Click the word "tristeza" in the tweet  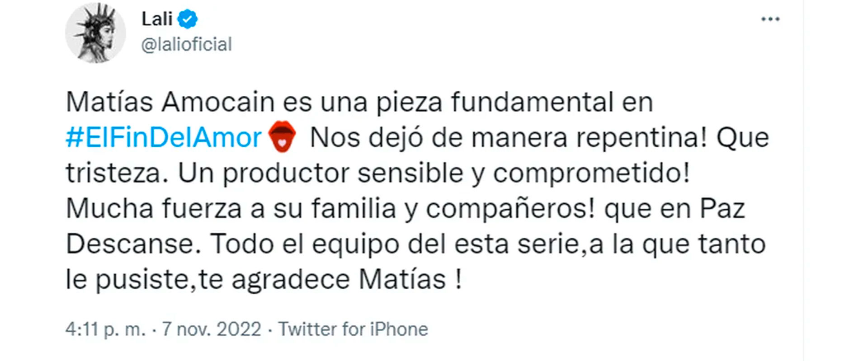pos(113,173)
